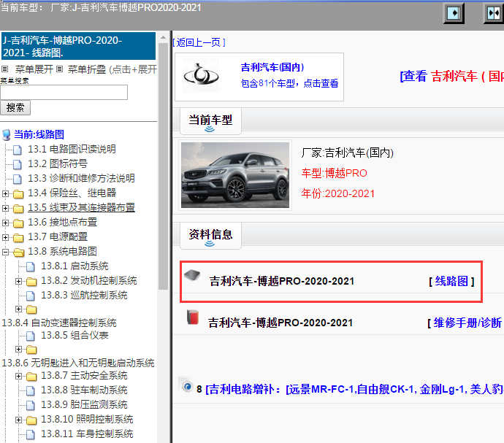Click the 返回上一页 link
Screen dimensions: 504x443
(199, 42)
